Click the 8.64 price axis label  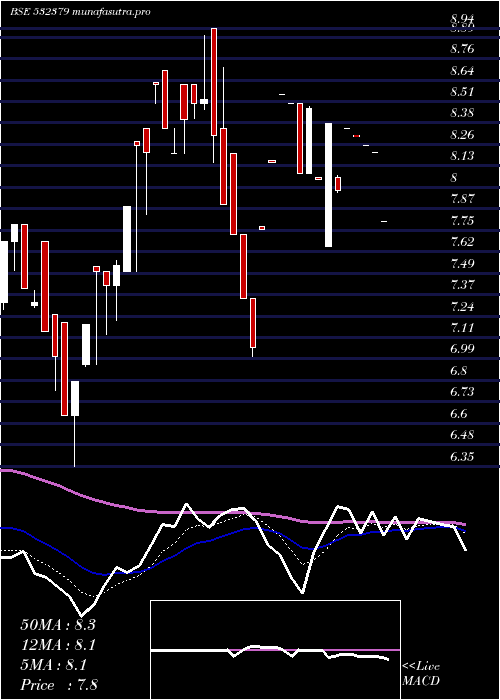point(462,71)
